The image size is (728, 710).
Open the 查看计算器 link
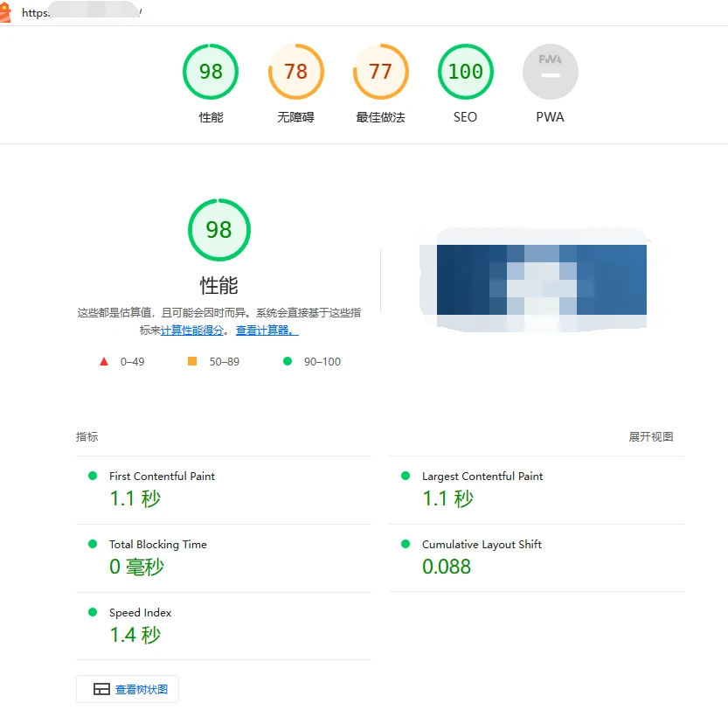(x=267, y=331)
